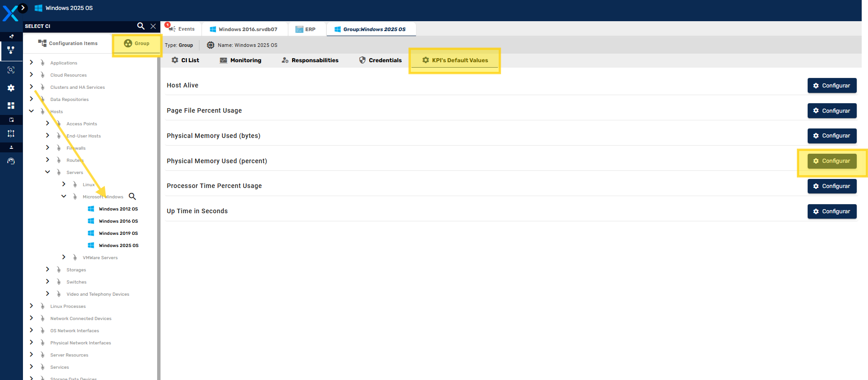Expand the Linux servers node
Screen dimensions: 868x380
pos(64,184)
